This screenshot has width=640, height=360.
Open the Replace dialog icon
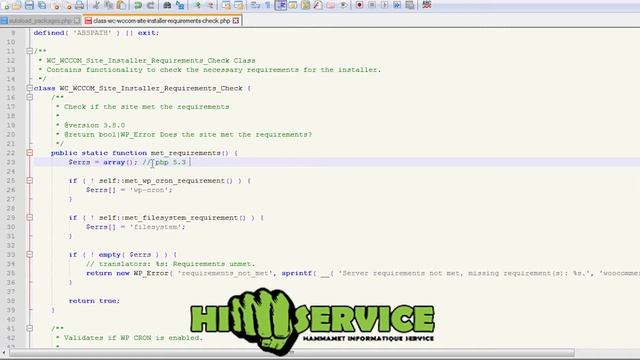point(180,5)
